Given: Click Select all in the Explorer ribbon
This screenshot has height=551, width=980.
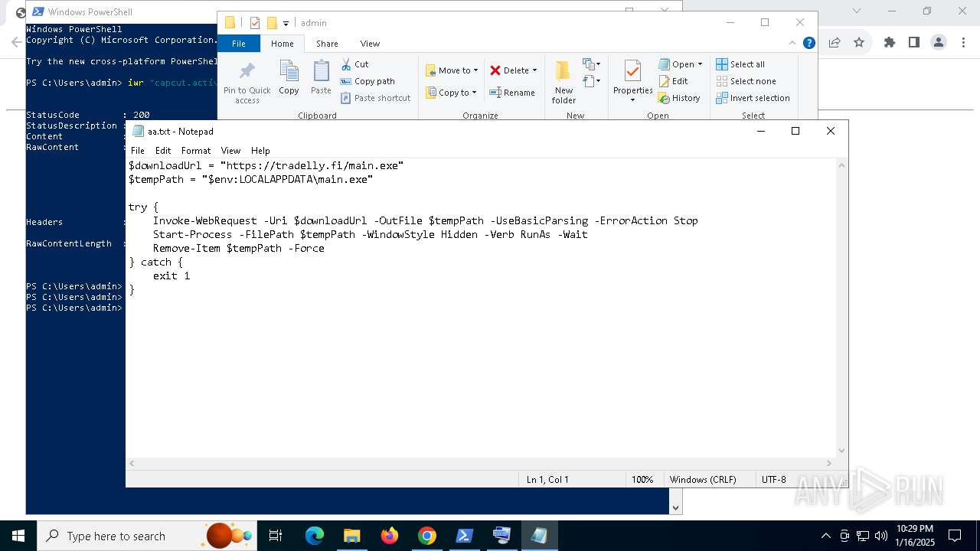Looking at the screenshot, I should (740, 64).
